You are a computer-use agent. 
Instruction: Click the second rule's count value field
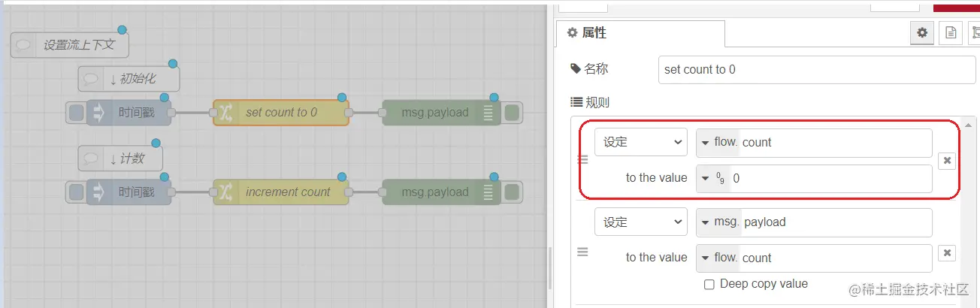click(836, 258)
